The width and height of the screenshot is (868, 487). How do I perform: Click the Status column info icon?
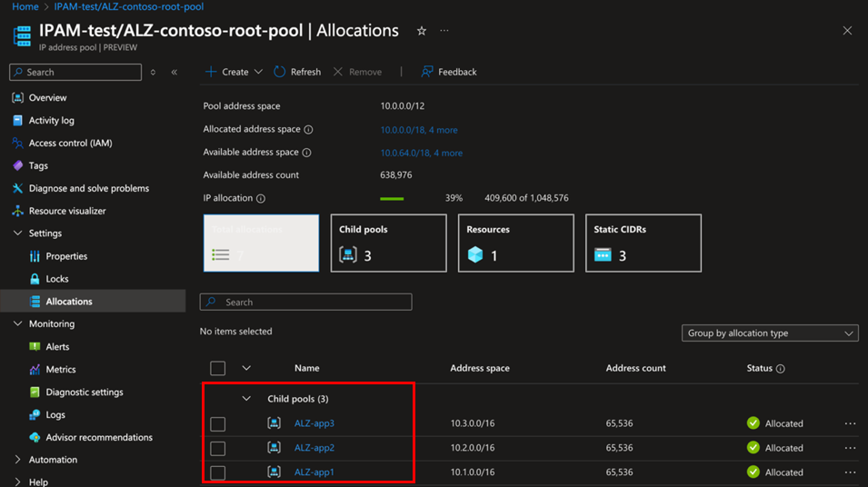pos(781,369)
